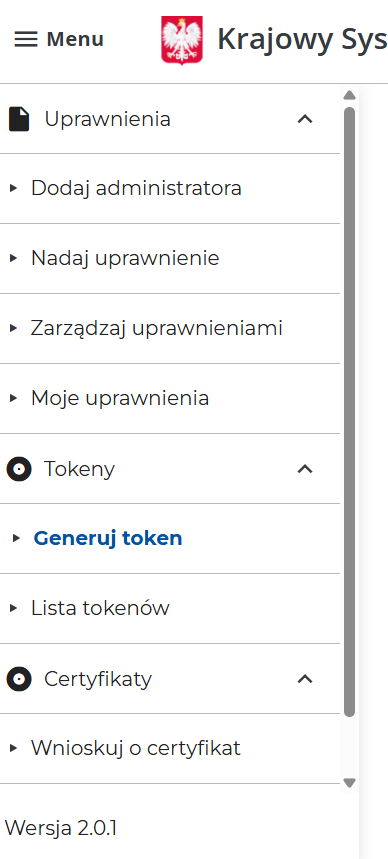Click the Krajowy System header title
The height and width of the screenshot is (859, 388).
tap(303, 39)
